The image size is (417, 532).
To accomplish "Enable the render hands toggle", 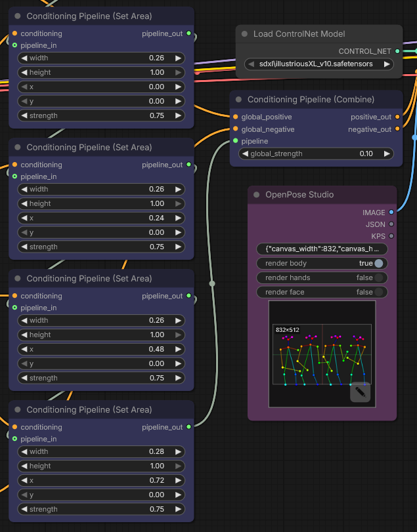I will (378, 277).
